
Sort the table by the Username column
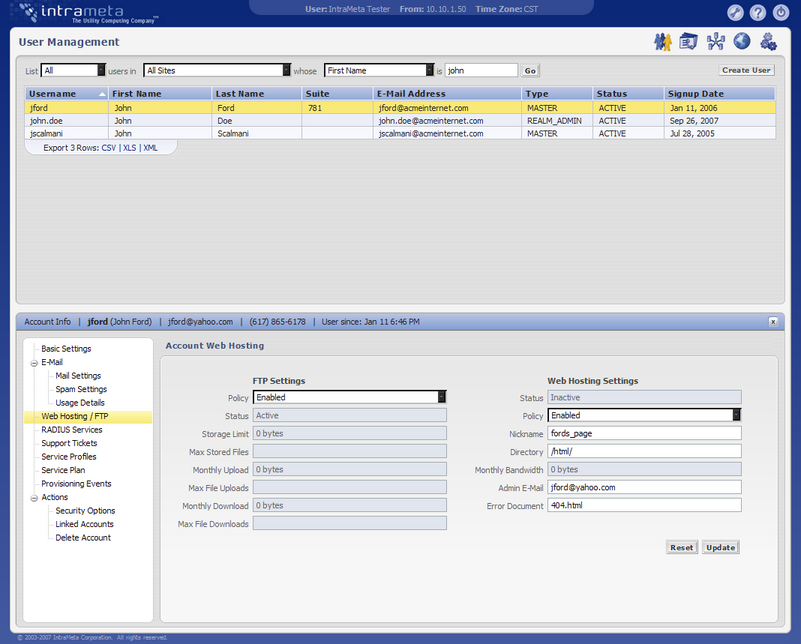(66, 93)
